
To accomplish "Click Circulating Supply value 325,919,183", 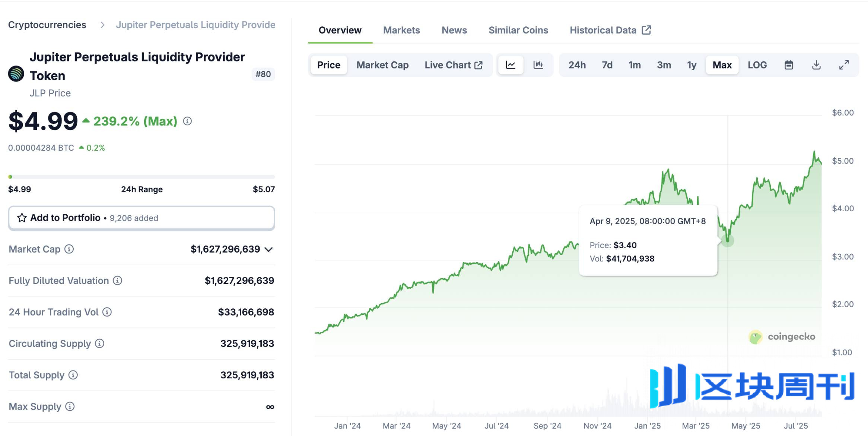I will coord(247,343).
